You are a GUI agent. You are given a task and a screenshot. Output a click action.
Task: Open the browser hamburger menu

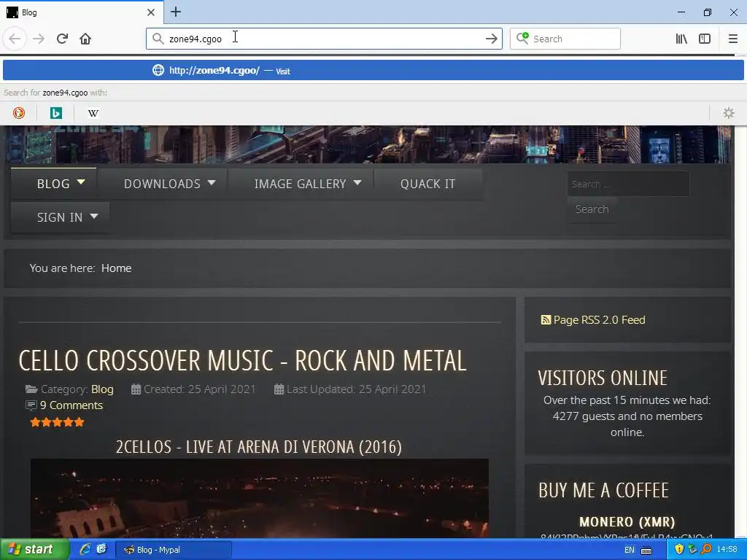[x=733, y=39]
